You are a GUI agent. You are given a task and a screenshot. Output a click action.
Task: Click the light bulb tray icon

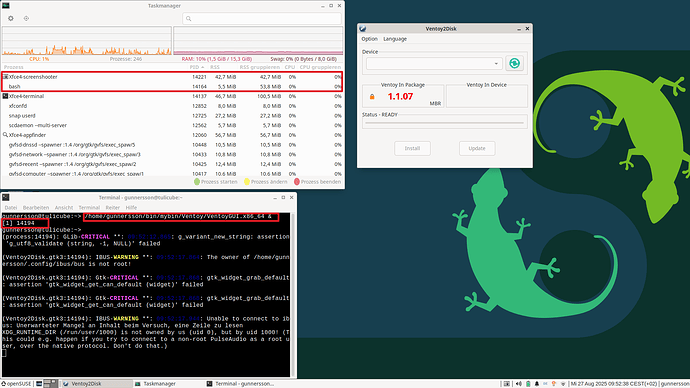click(x=554, y=384)
